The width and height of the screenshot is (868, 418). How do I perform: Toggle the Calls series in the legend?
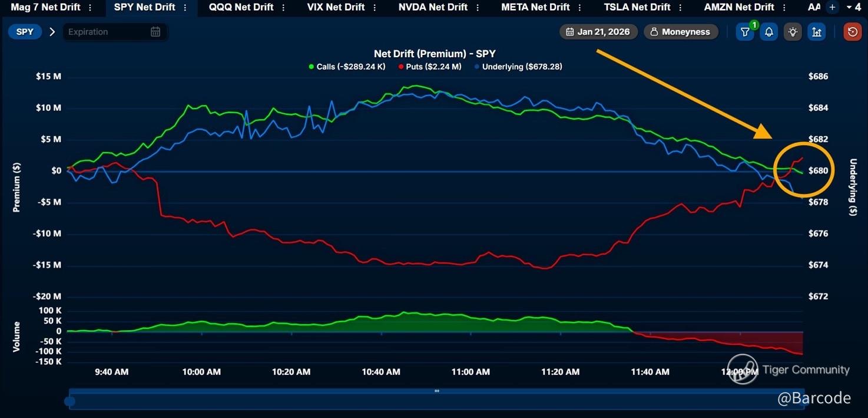(x=347, y=67)
